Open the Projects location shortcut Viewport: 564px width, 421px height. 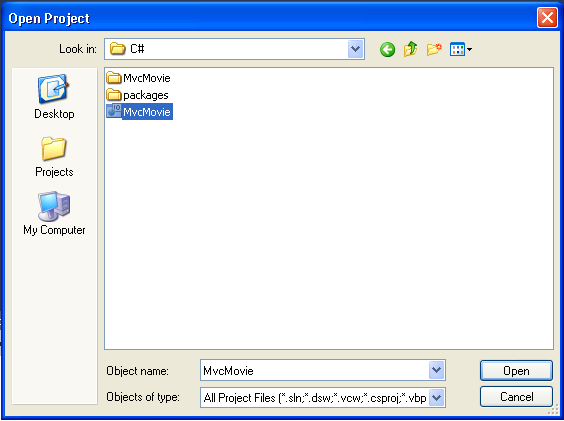[x=54, y=157]
